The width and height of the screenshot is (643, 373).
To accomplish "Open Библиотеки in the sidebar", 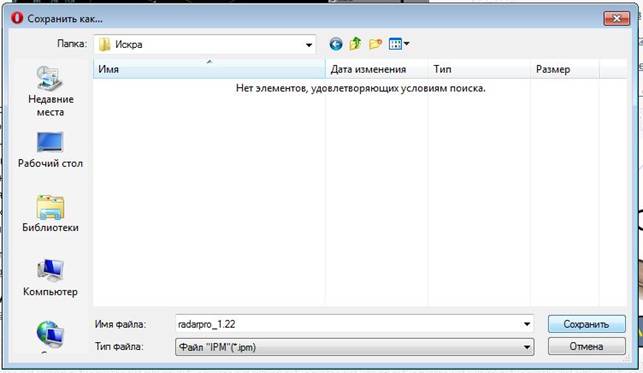I will click(50, 214).
